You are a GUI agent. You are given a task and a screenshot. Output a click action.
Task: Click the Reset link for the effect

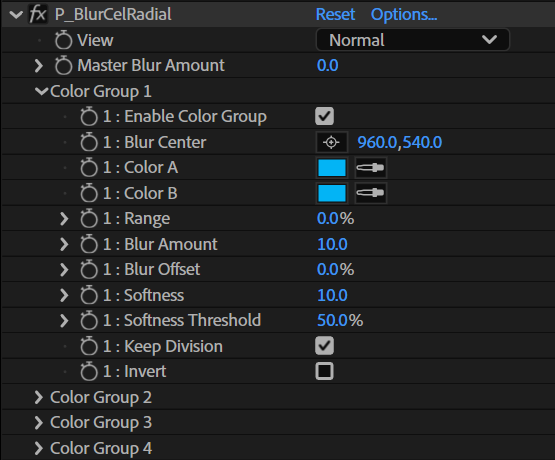[x=335, y=15]
